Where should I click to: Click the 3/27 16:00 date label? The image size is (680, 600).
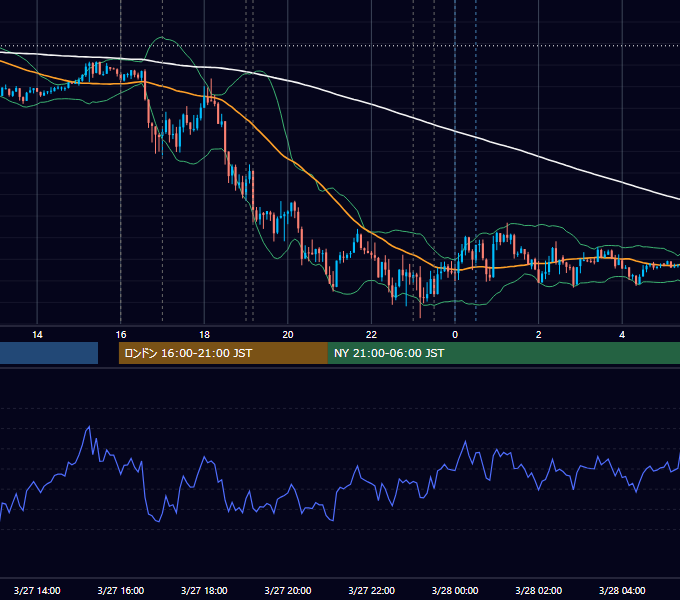[121, 590]
